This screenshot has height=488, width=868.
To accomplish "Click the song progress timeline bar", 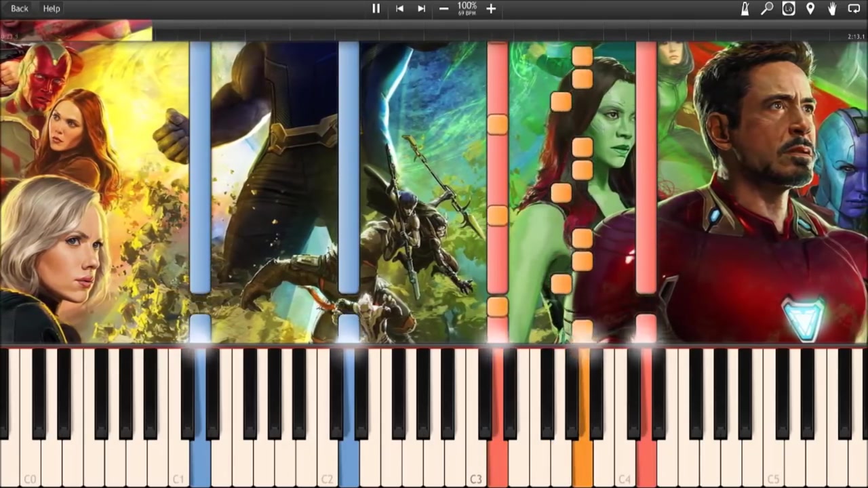I will (434, 30).
